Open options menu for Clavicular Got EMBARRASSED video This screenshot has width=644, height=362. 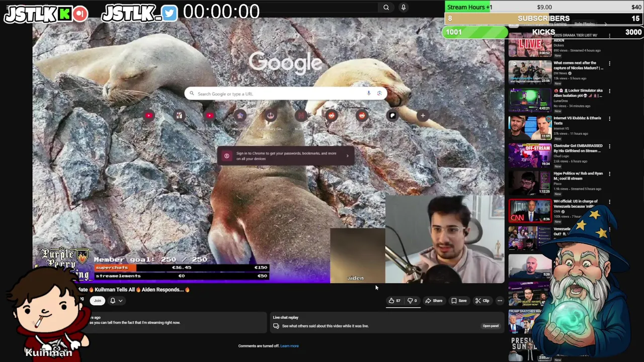609,146
